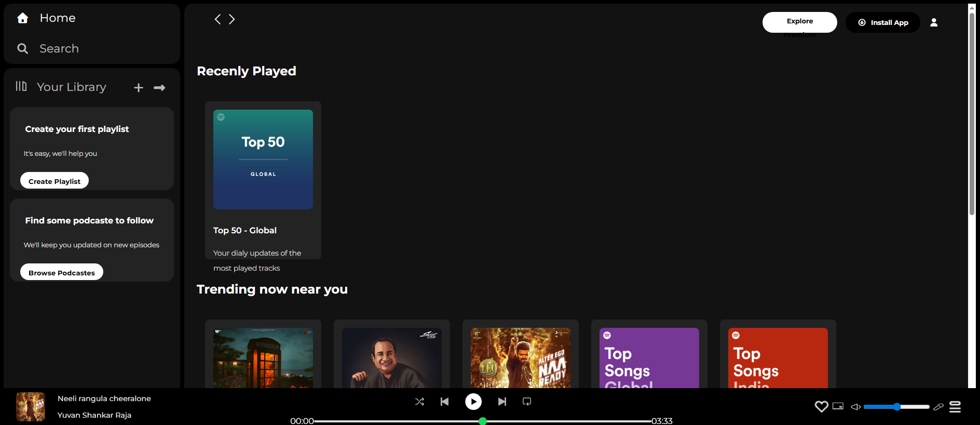The image size is (980, 425).
Task: Click the Your Library stack icon
Action: tap(21, 86)
